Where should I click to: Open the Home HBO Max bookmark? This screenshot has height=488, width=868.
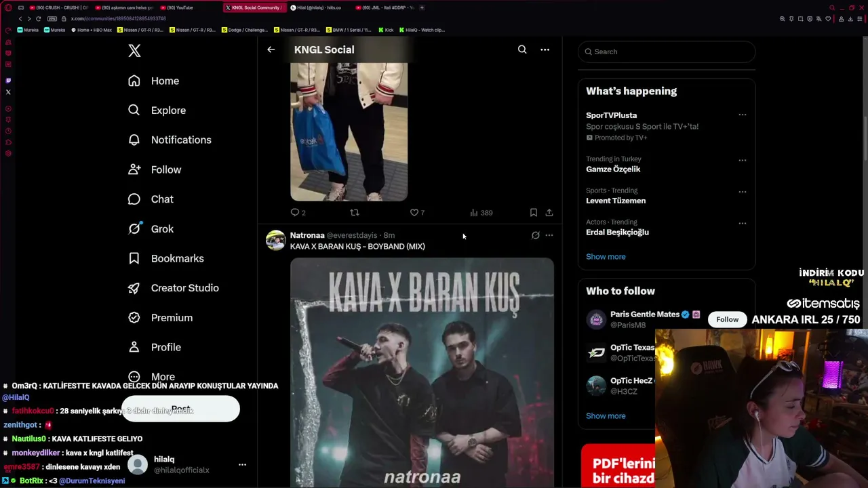91,30
